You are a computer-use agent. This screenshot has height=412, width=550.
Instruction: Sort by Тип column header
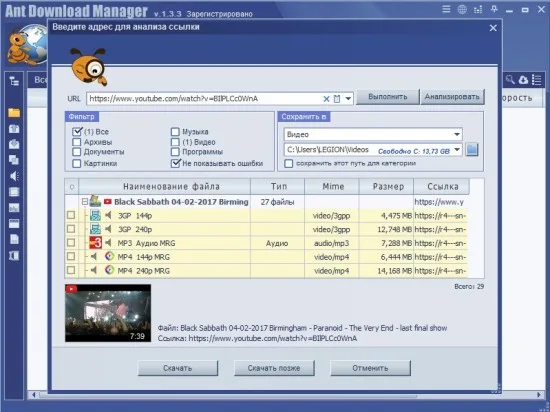point(278,187)
